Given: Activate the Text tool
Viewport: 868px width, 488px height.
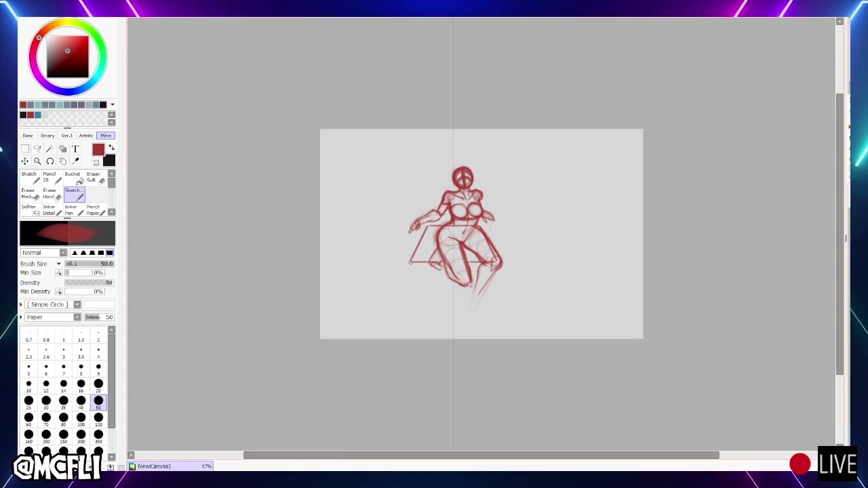Looking at the screenshot, I should pyautogui.click(x=75, y=149).
